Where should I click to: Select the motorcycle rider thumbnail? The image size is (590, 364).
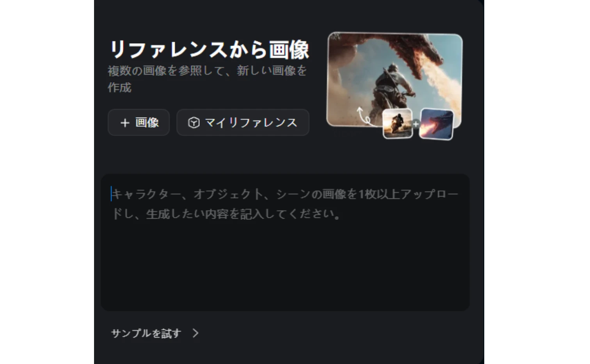pos(398,124)
